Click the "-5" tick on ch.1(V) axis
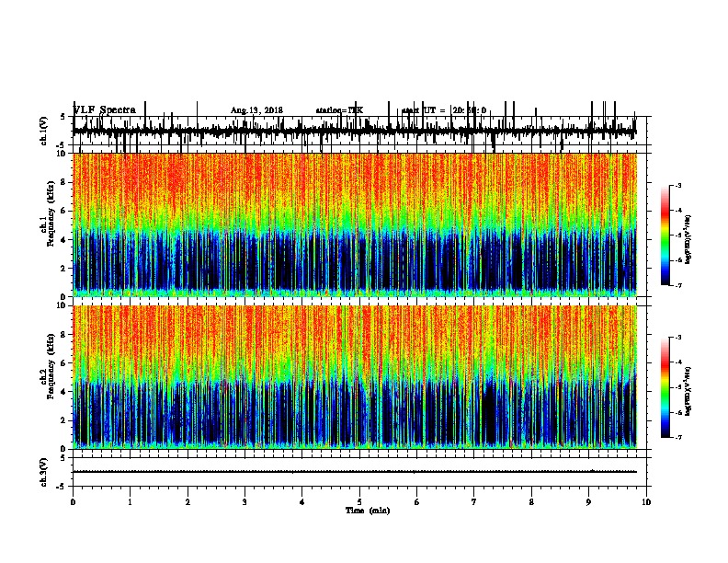 point(61,145)
